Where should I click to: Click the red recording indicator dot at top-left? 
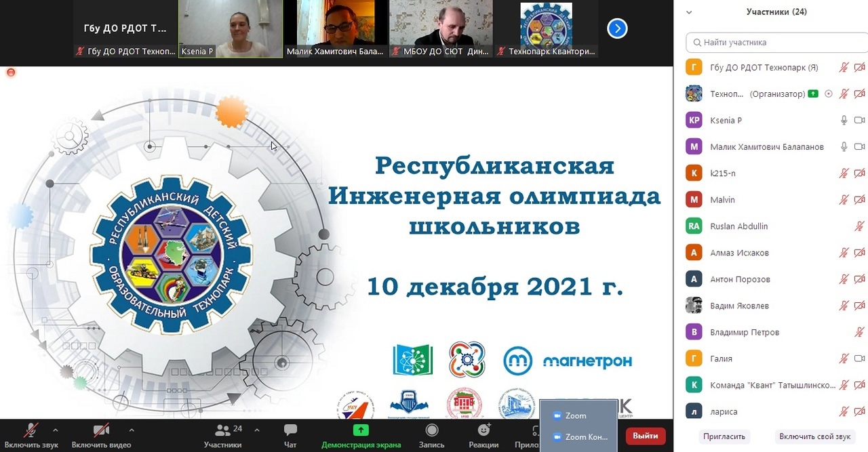point(11,72)
